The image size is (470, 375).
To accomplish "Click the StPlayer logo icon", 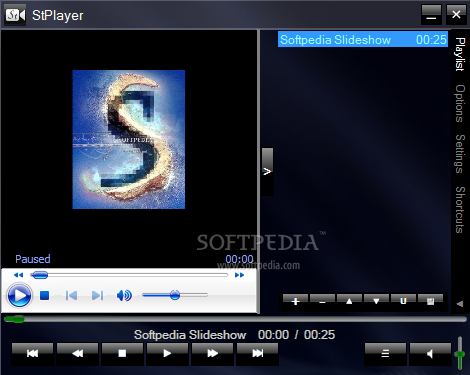I will (15, 15).
